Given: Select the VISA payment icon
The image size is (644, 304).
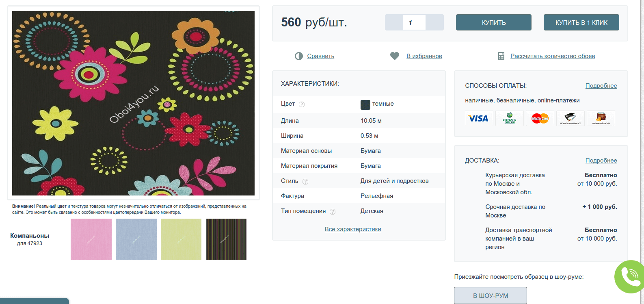Looking at the screenshot, I should coord(479,118).
